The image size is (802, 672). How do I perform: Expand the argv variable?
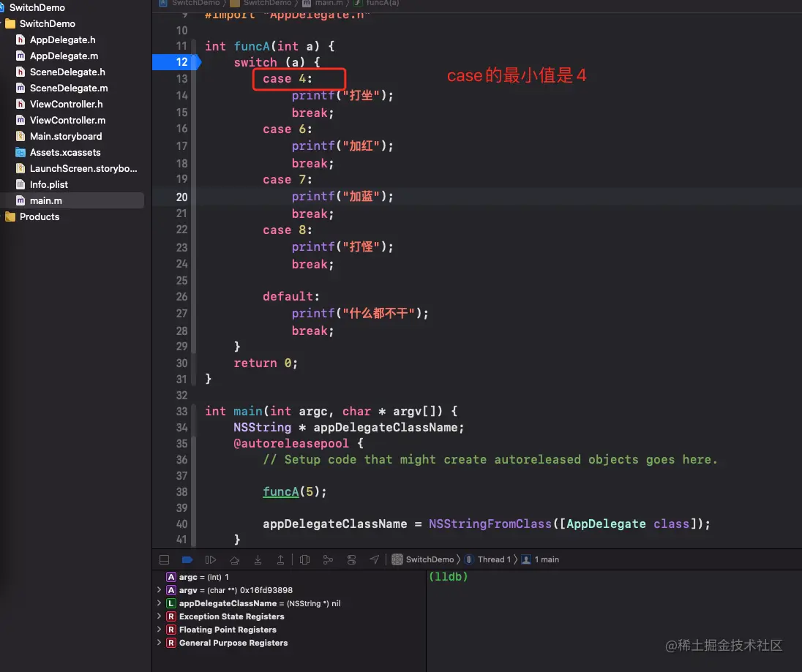[159, 589]
